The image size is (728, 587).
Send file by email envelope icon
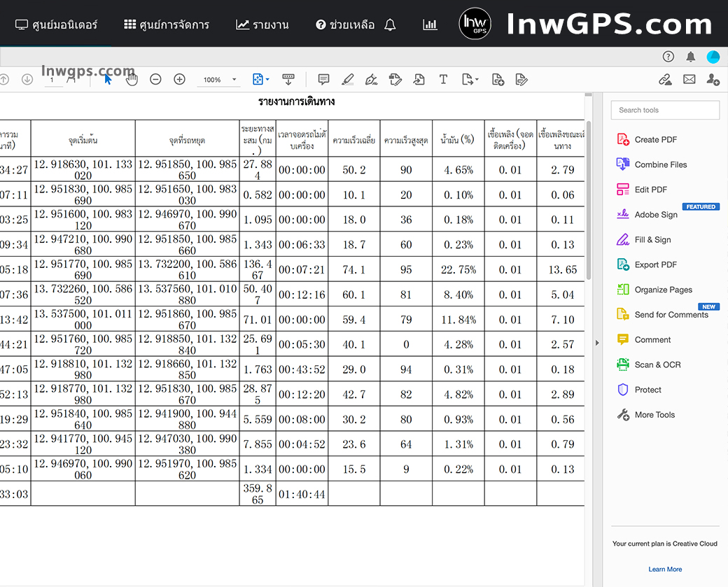(x=689, y=79)
